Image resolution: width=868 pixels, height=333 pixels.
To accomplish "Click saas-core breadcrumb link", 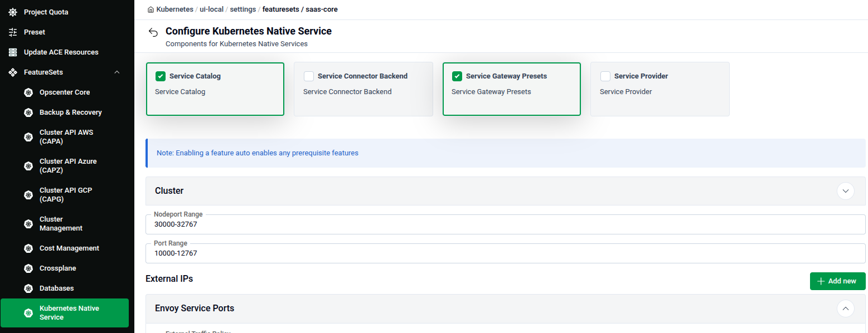I will click(x=322, y=9).
